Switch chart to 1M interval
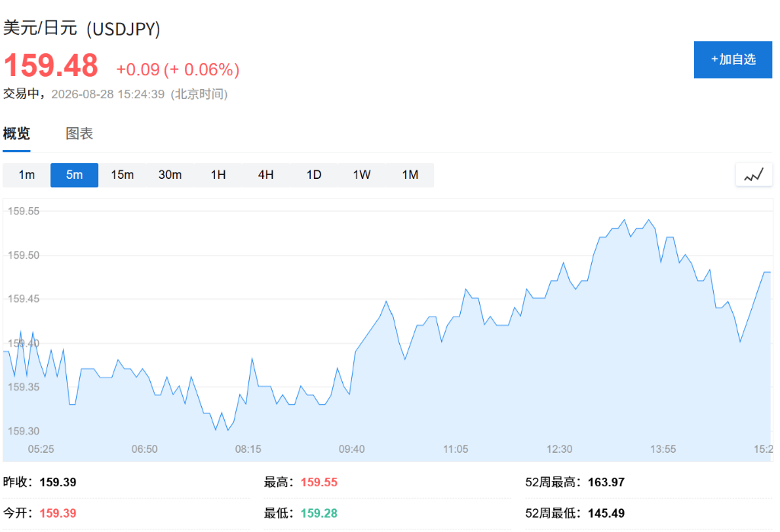Screen dimensions: 780x532 [x=410, y=175]
